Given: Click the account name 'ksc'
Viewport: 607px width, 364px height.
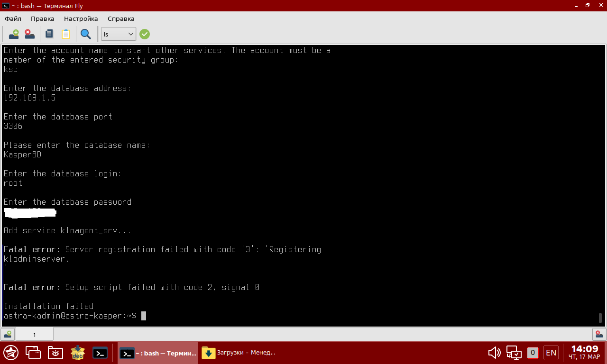Looking at the screenshot, I should pyautogui.click(x=10, y=69).
